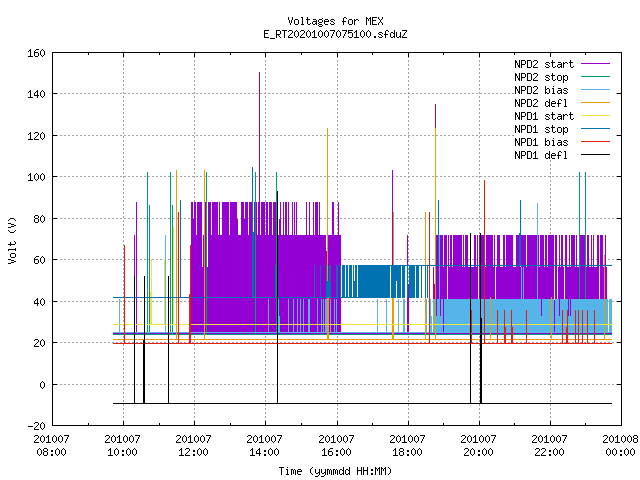This screenshot has width=640, height=480.
Task: Click the yellow NPD1 start legend line
Action: pyautogui.click(x=595, y=116)
